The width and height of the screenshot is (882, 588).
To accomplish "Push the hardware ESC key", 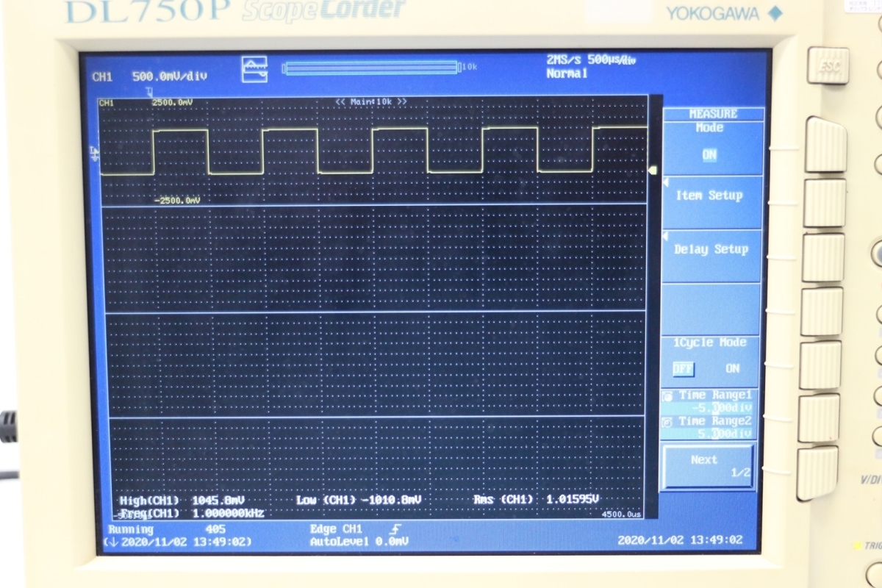I will click(828, 65).
